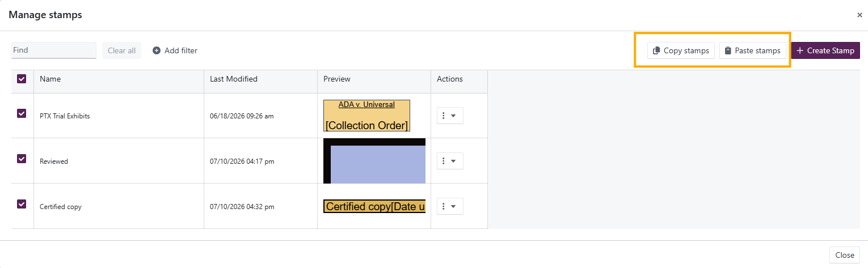Close the Manage stamps dialog with X

(859, 15)
